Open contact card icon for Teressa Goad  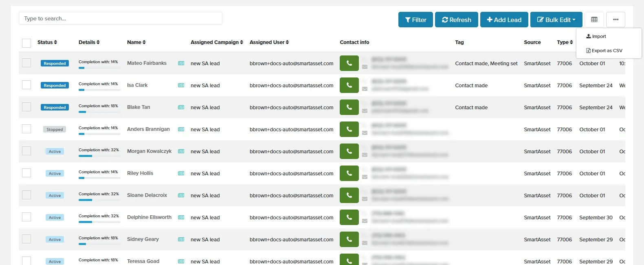coord(181,261)
